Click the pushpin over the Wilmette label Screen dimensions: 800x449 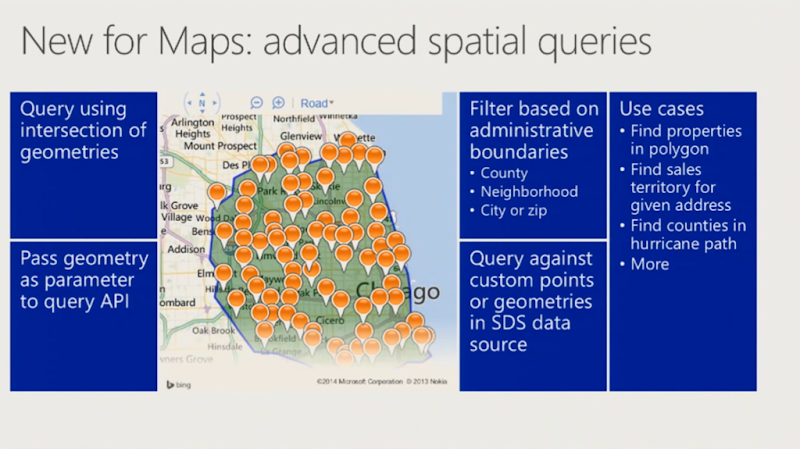[348, 142]
